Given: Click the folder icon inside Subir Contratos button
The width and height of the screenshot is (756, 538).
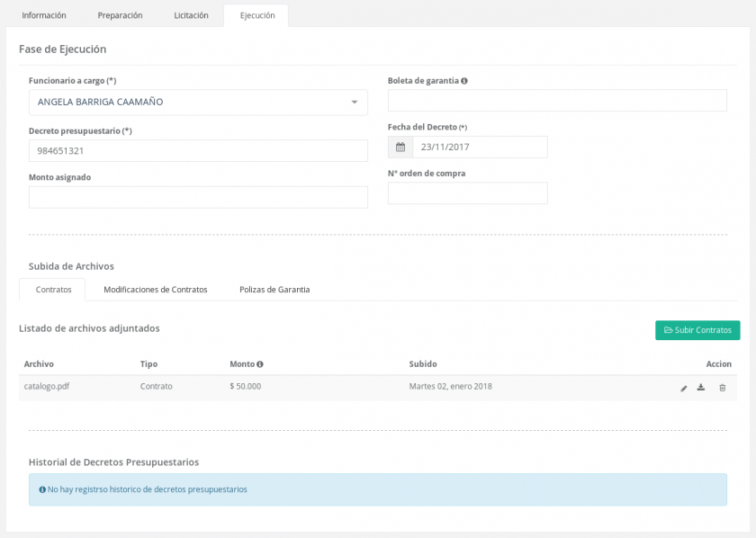Looking at the screenshot, I should click(x=667, y=330).
